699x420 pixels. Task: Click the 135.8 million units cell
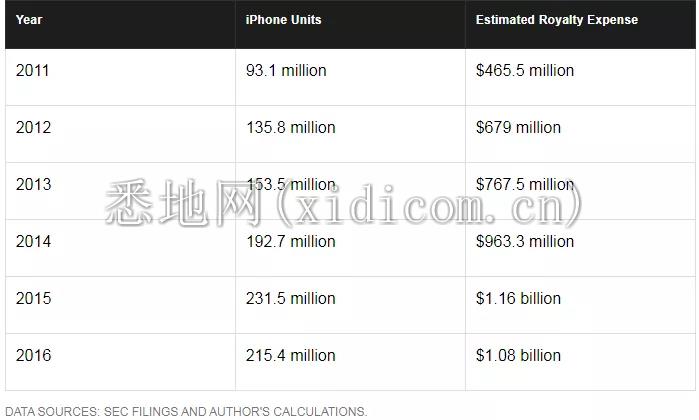pyautogui.click(x=350, y=134)
